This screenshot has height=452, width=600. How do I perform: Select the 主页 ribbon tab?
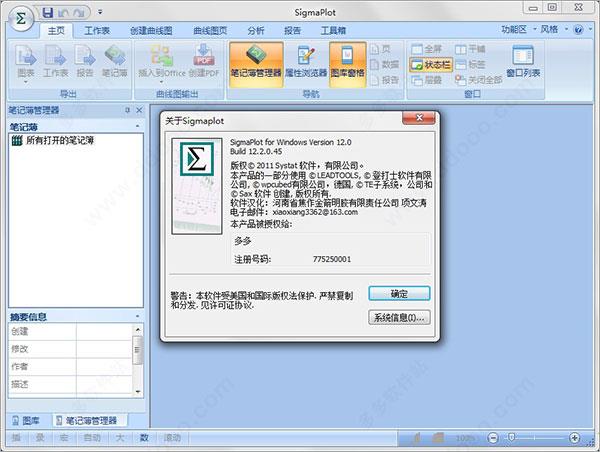pos(56,30)
